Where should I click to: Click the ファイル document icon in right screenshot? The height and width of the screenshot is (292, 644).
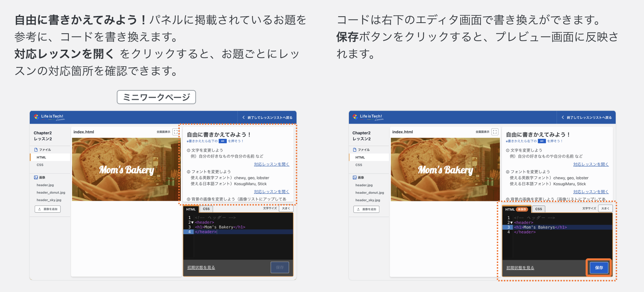355,150
